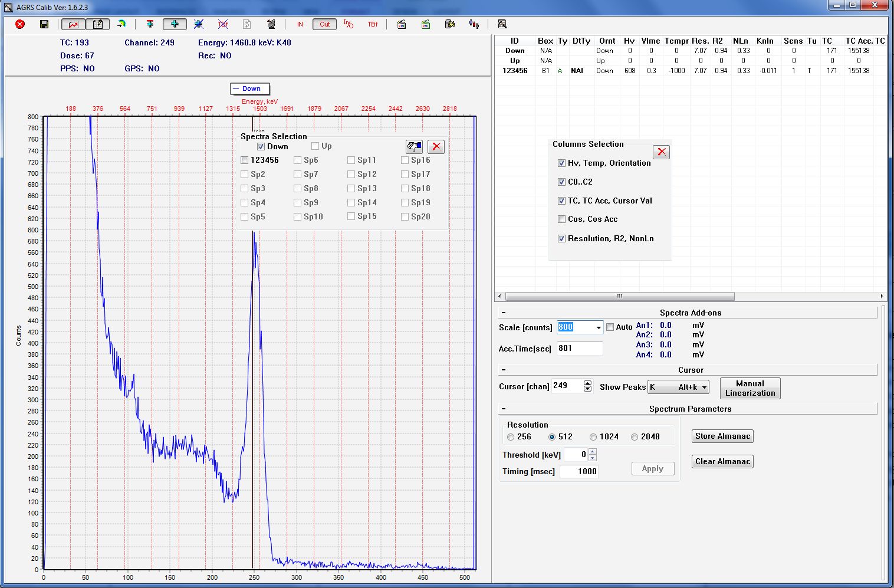The width and height of the screenshot is (894, 588).
Task: Collapse the Spectrum Parameters section
Action: point(503,408)
